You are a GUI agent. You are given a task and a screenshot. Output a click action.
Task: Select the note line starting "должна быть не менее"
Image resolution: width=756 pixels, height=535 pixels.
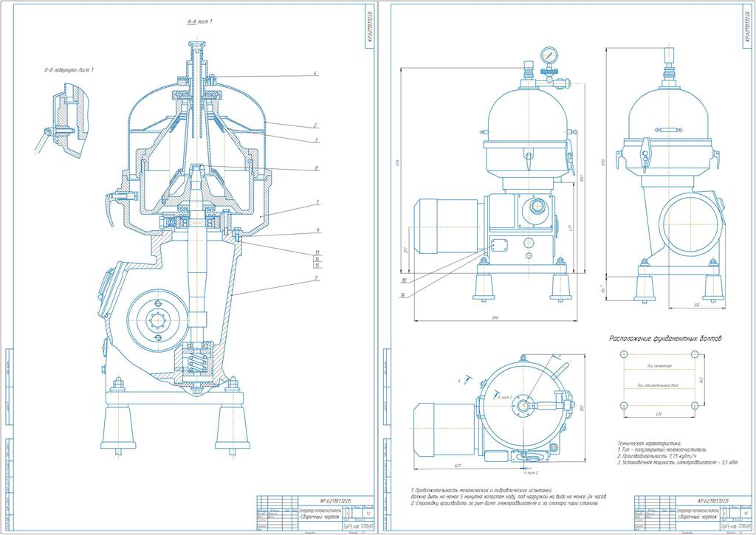(508, 497)
